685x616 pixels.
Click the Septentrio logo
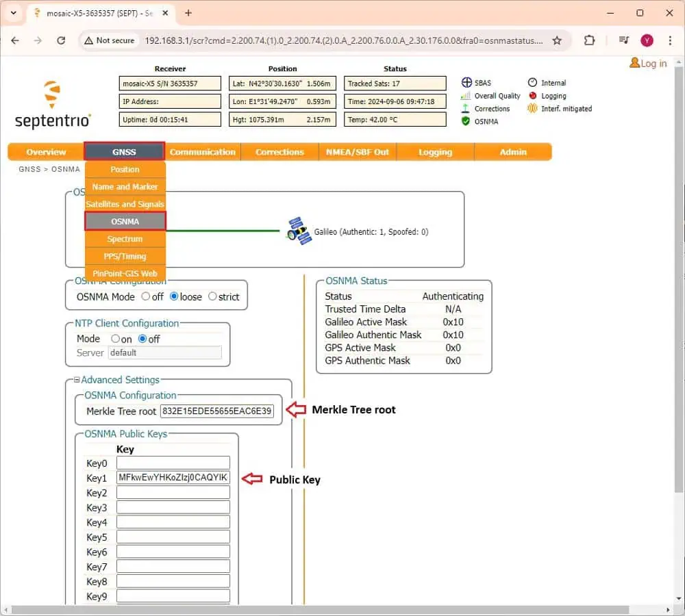click(53, 105)
